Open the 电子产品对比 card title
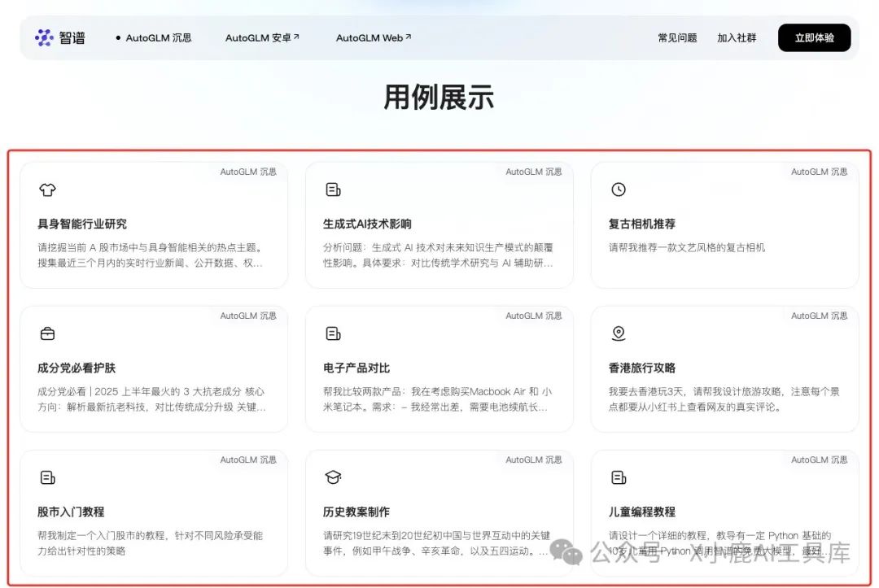The height and width of the screenshot is (588, 879). 356,368
